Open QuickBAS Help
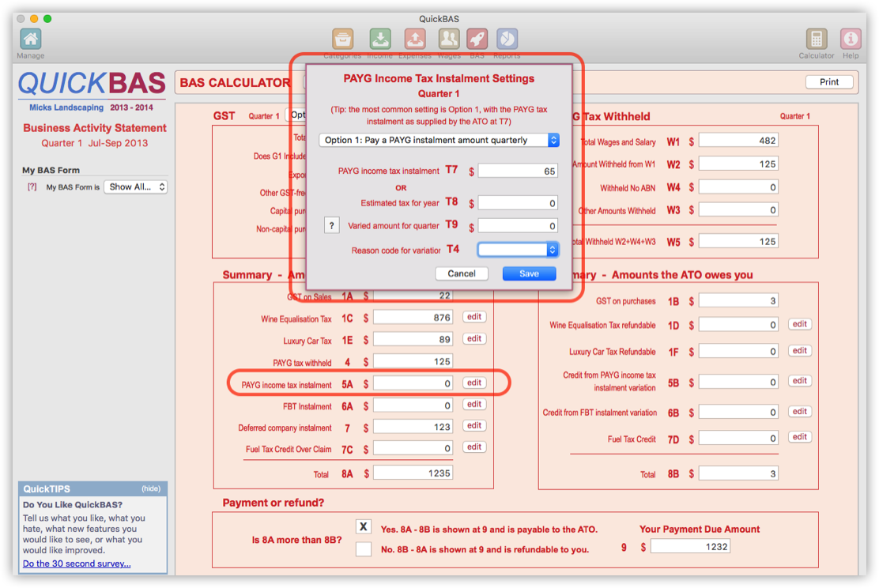 coord(850,38)
